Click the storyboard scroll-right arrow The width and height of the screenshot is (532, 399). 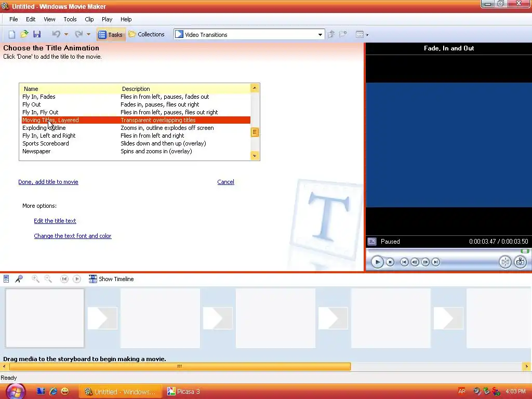527,366
